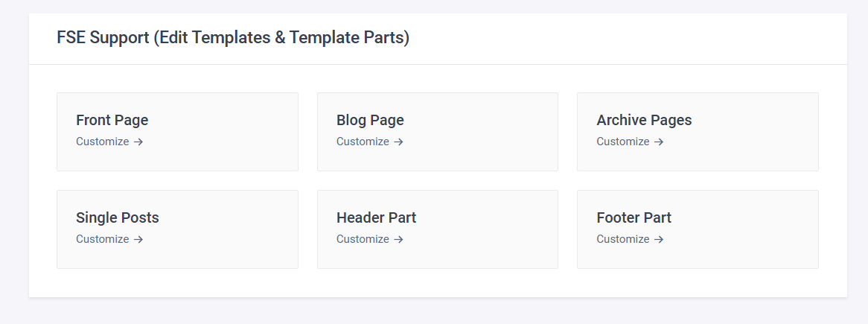Click the arrow icon in Header Part card
Viewport: 868px width, 324px height.
(398, 239)
